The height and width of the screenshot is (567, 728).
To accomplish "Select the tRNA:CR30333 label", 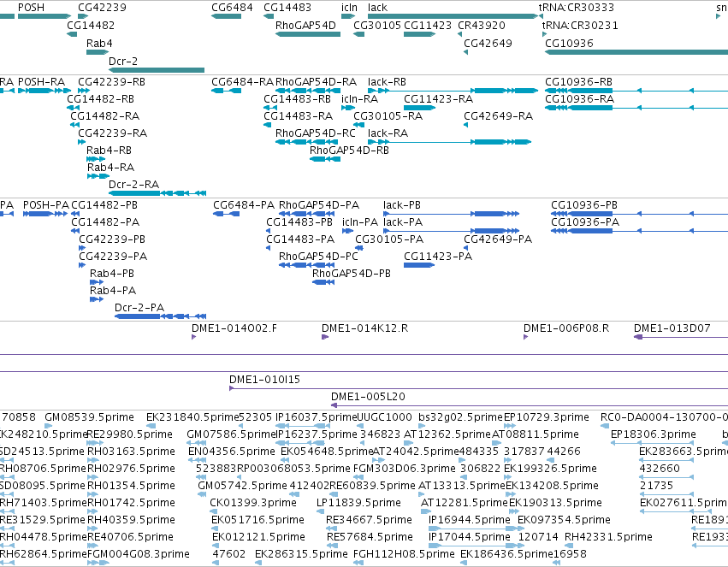I will coord(577,8).
